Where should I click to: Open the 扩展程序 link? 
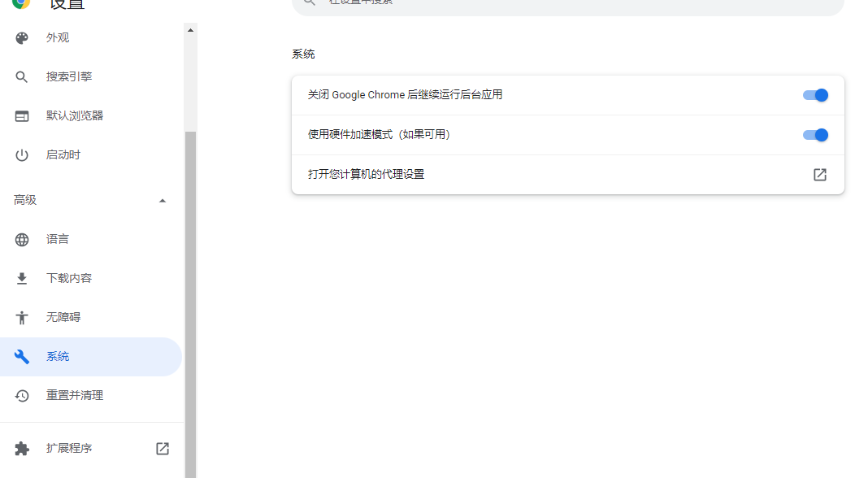pyautogui.click(x=91, y=449)
